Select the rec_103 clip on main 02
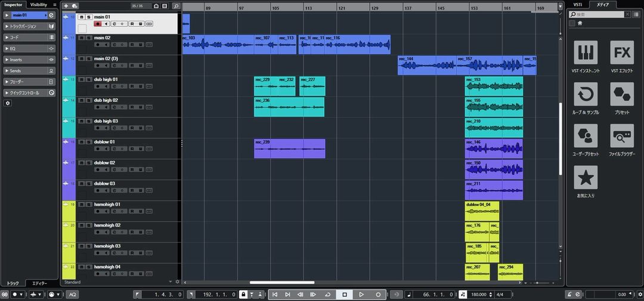644x301 pixels. tap(218, 44)
